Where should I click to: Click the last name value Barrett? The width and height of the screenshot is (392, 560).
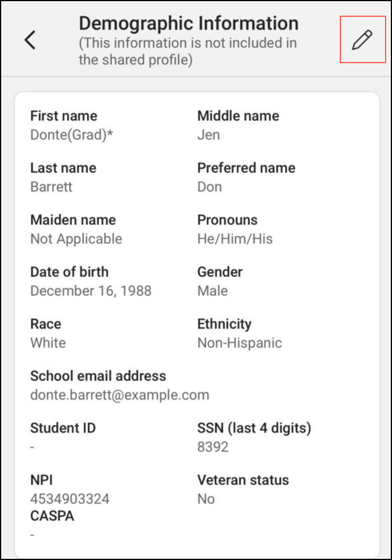pos(52,187)
